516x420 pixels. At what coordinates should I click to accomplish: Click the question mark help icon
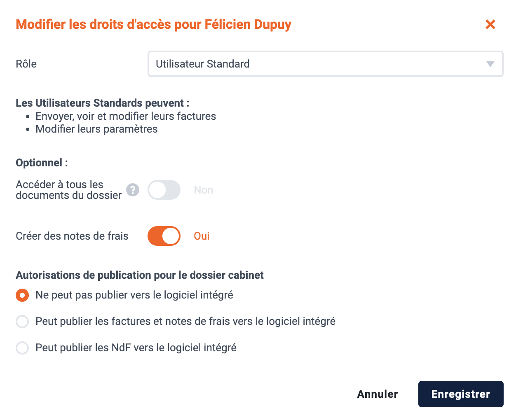133,190
